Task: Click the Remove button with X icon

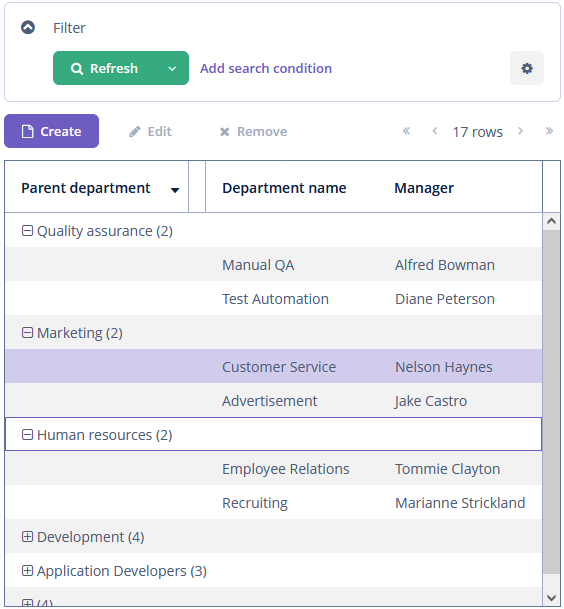Action: tap(253, 131)
